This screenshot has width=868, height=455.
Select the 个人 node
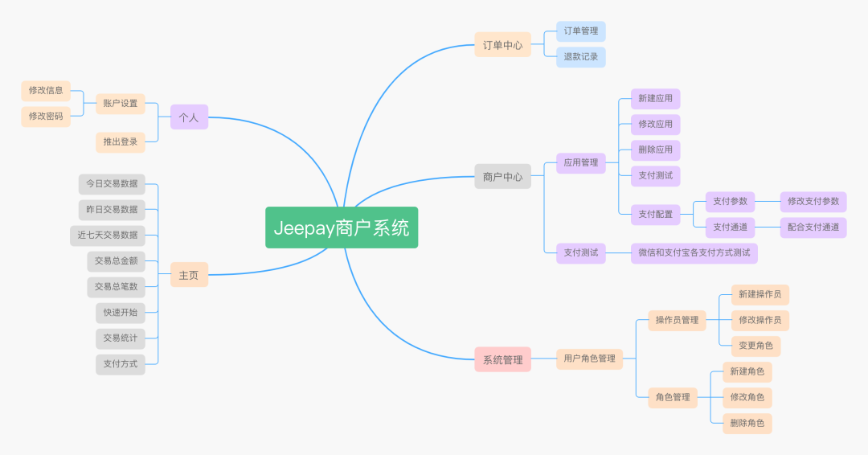189,117
